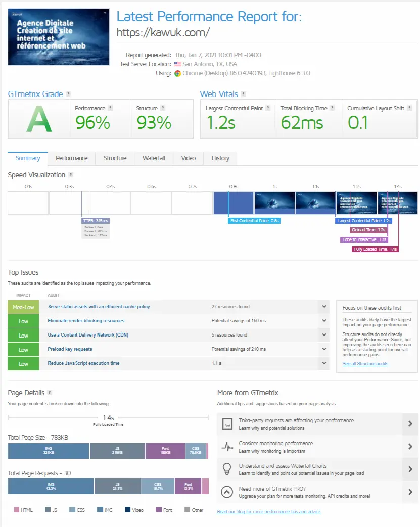Expand the cache policy audit row chevron
Viewport: 420px width, 527px height.
tap(324, 307)
